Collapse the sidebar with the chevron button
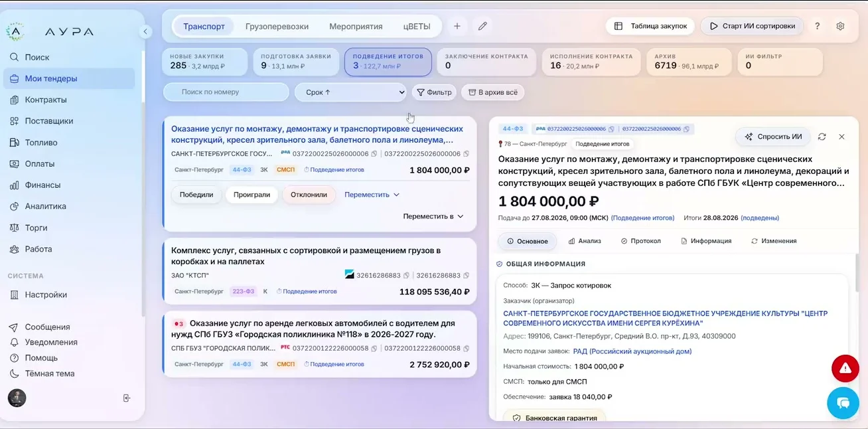The width and height of the screenshot is (868, 429). [145, 31]
